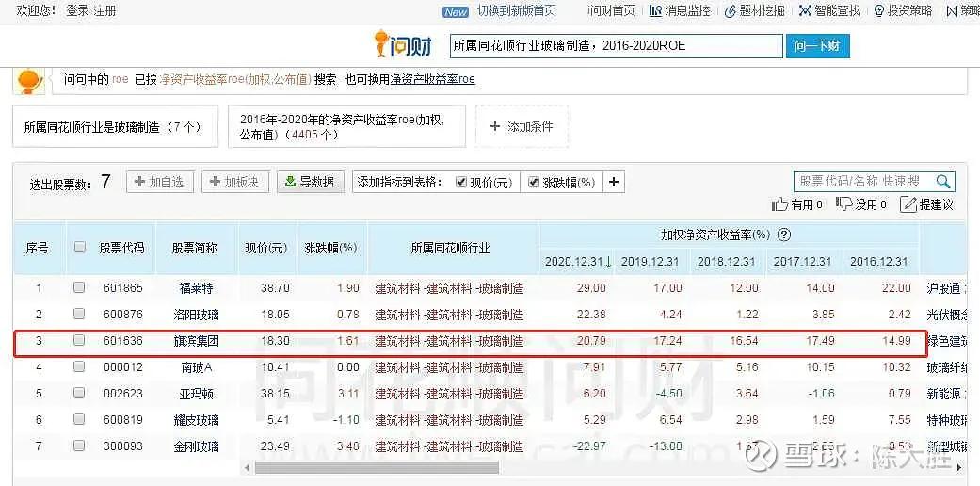
Task: Click the 注册 link
Action: click(x=104, y=10)
